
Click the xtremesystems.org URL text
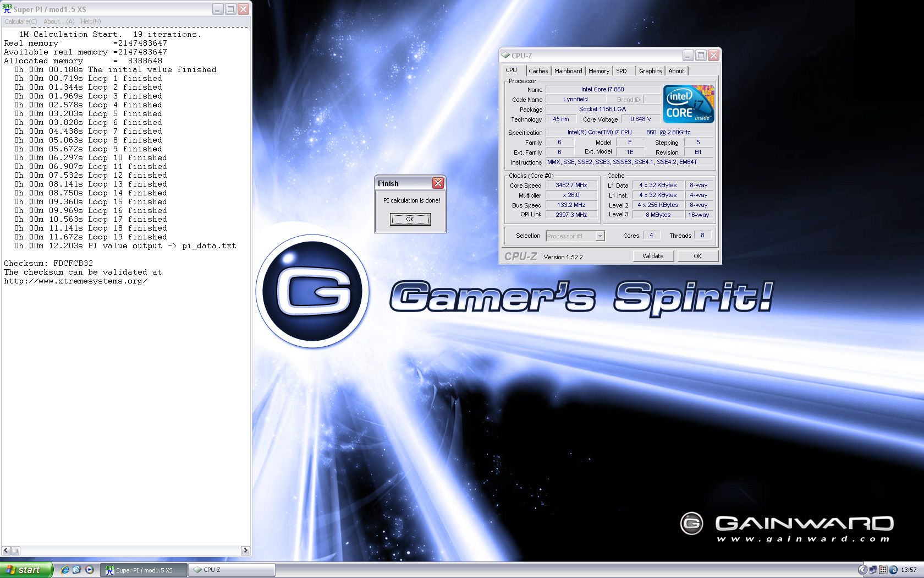(x=75, y=281)
